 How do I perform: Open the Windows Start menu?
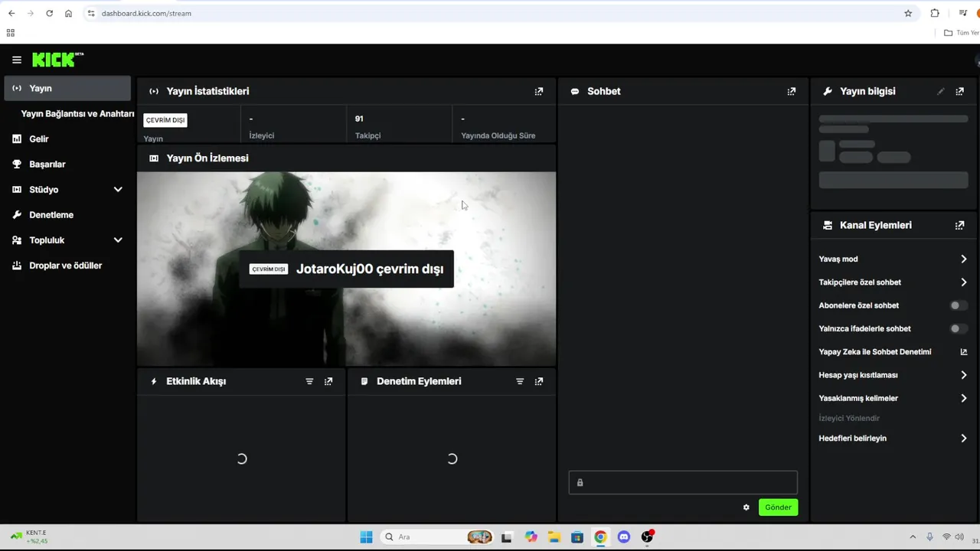coord(366,537)
